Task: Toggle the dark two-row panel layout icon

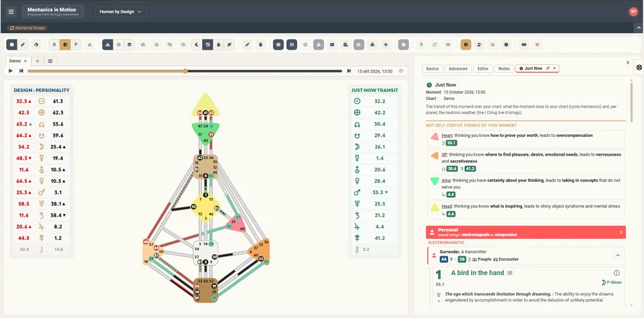Action: [278, 44]
